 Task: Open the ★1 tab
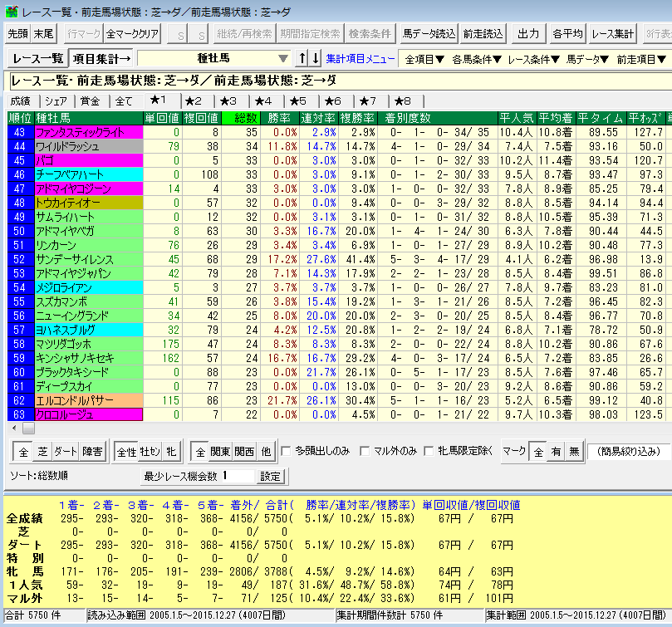(x=158, y=100)
